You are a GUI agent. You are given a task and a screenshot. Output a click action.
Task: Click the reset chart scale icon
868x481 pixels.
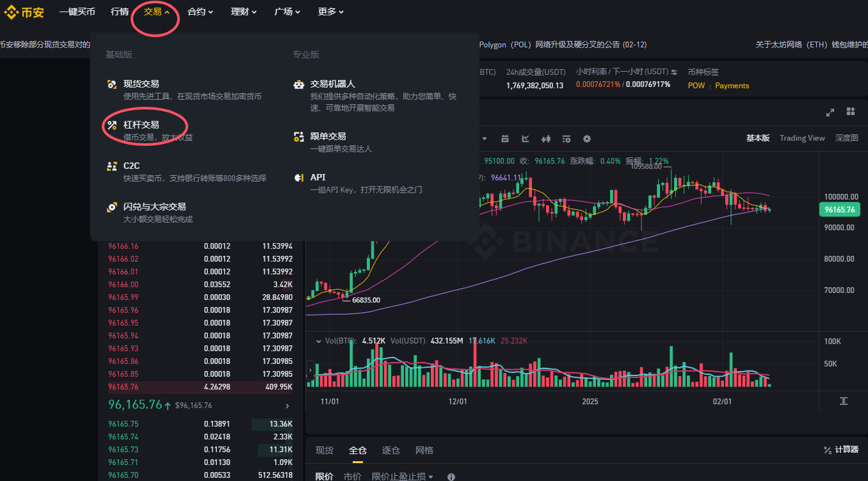[x=844, y=400]
